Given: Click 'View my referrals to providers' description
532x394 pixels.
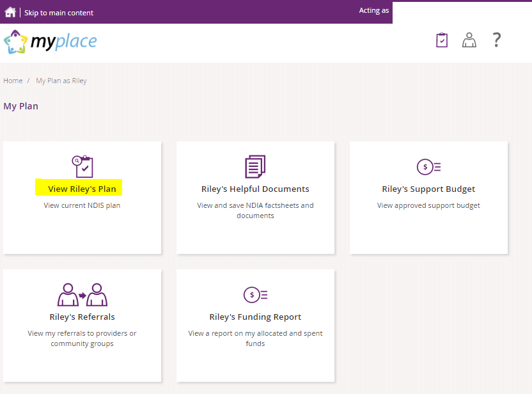Looking at the screenshot, I should (82, 338).
